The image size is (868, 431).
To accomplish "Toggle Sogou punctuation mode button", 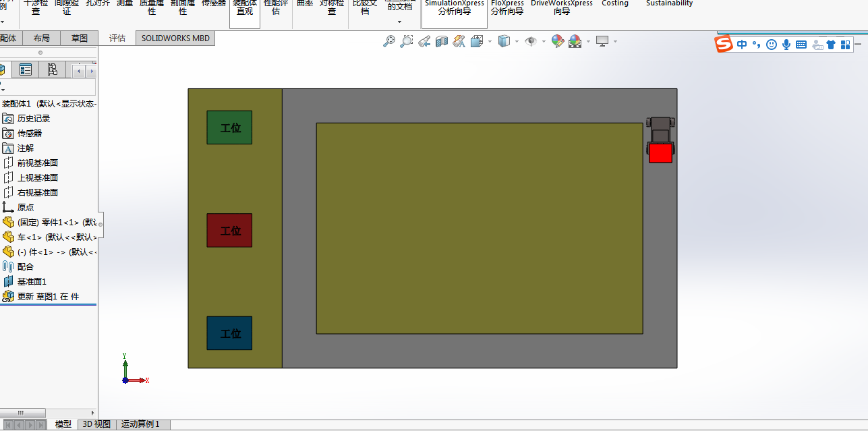I will [x=756, y=45].
